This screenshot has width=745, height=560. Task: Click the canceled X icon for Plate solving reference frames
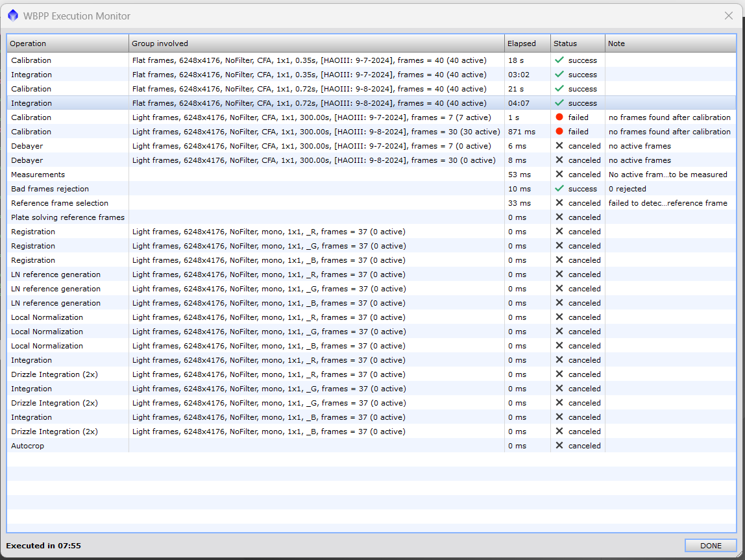[559, 217]
